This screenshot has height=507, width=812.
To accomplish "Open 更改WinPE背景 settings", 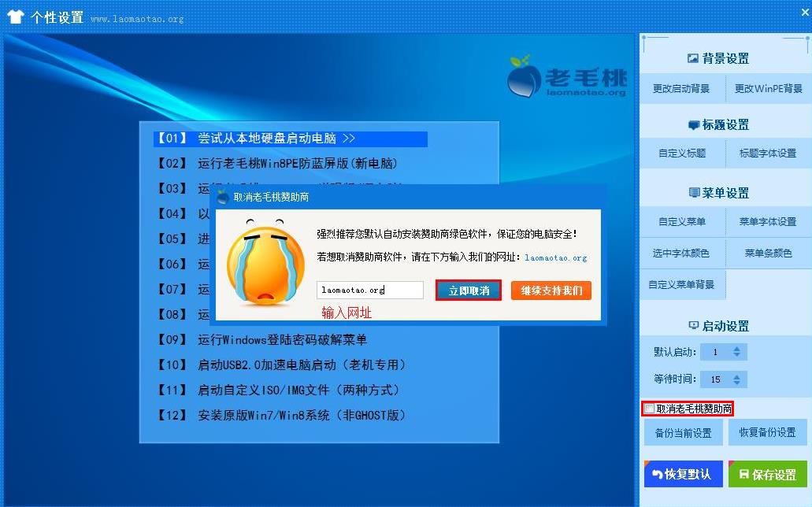I will 768,88.
